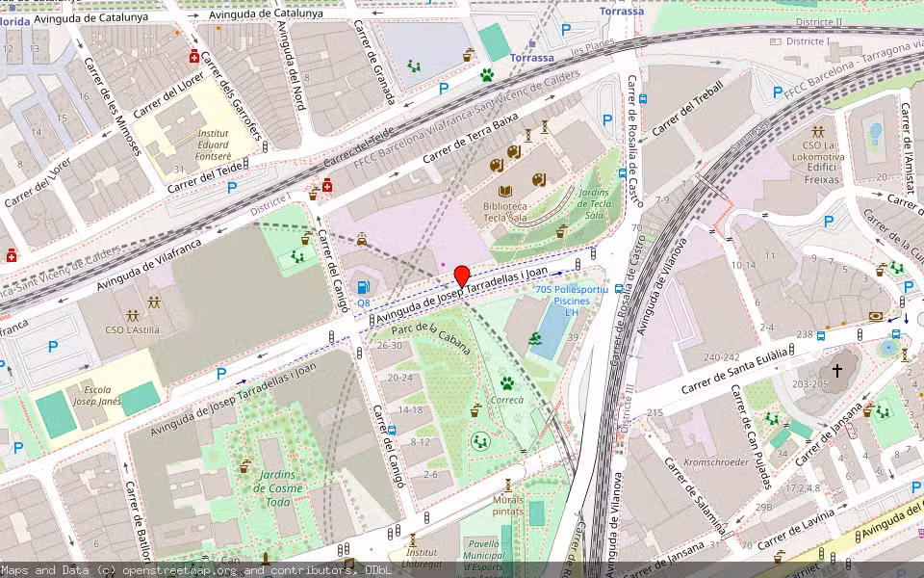
Task: Select the bus stop icon beside number 238
Action: (820, 336)
